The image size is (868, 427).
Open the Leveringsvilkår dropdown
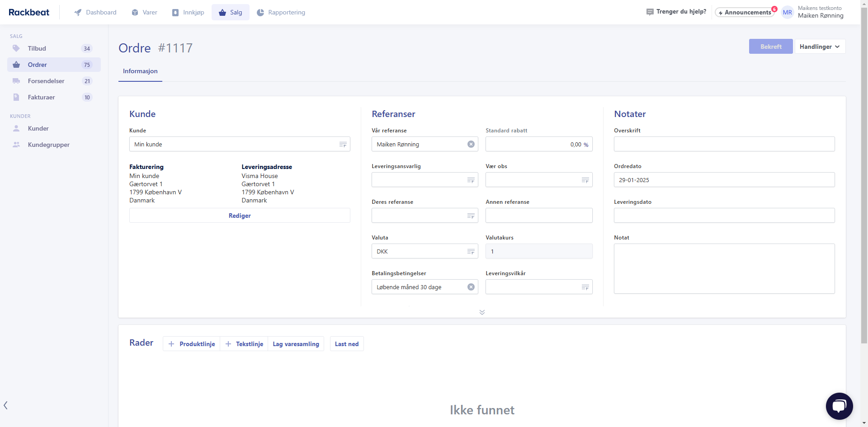[585, 287]
